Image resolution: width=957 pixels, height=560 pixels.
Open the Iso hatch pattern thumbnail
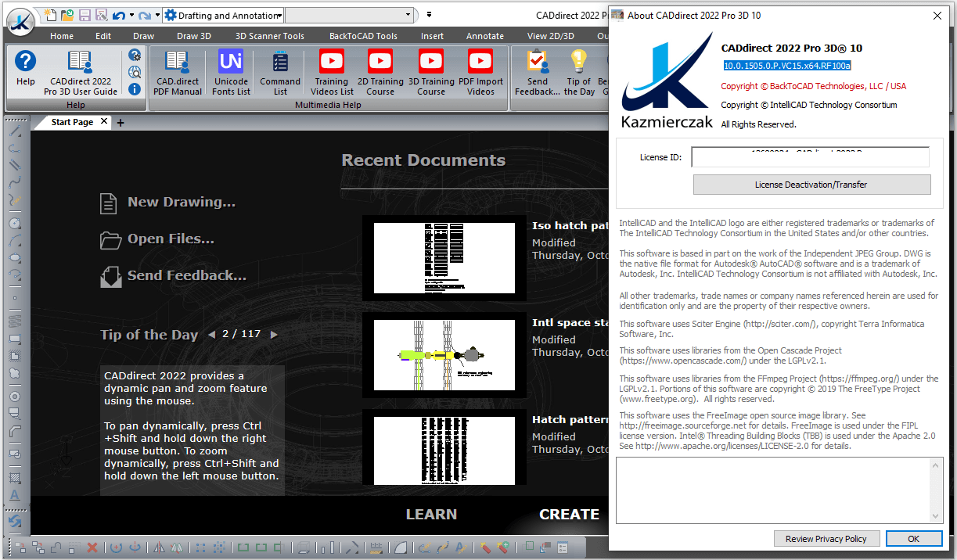pyautogui.click(x=444, y=258)
